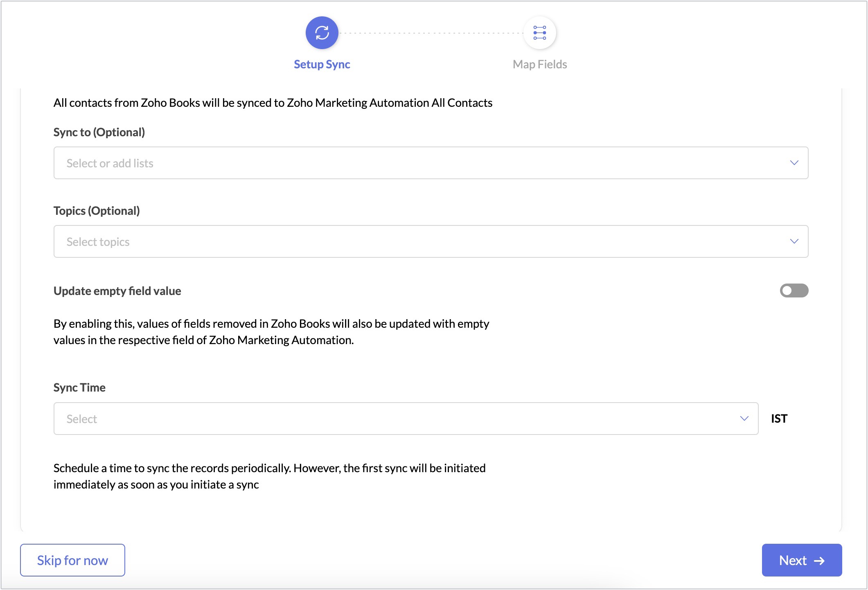Click the Skip for now button
This screenshot has width=868, height=590.
point(72,560)
